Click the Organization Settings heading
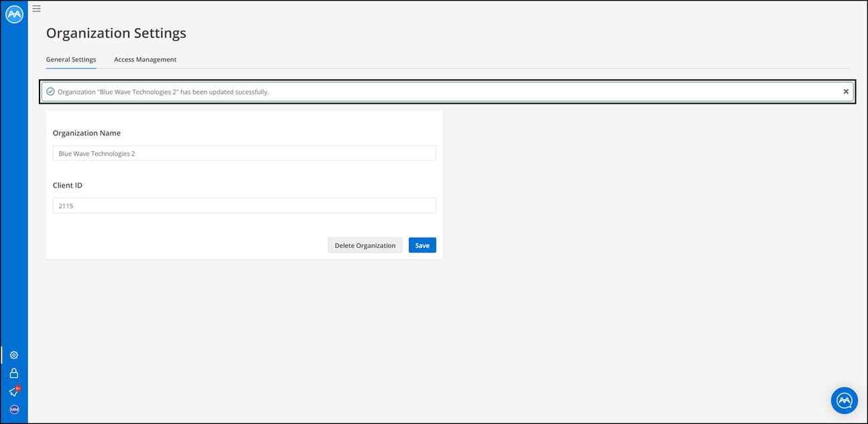Image resolution: width=868 pixels, height=424 pixels. (116, 33)
